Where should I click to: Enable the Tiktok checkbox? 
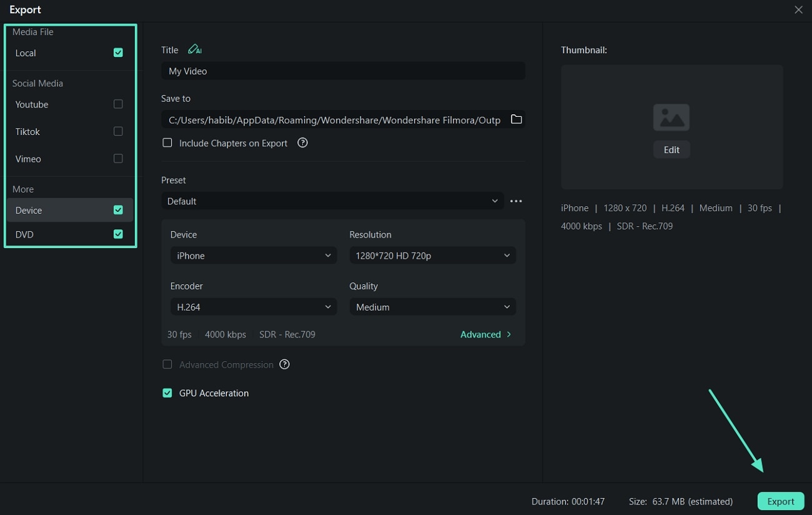118,131
